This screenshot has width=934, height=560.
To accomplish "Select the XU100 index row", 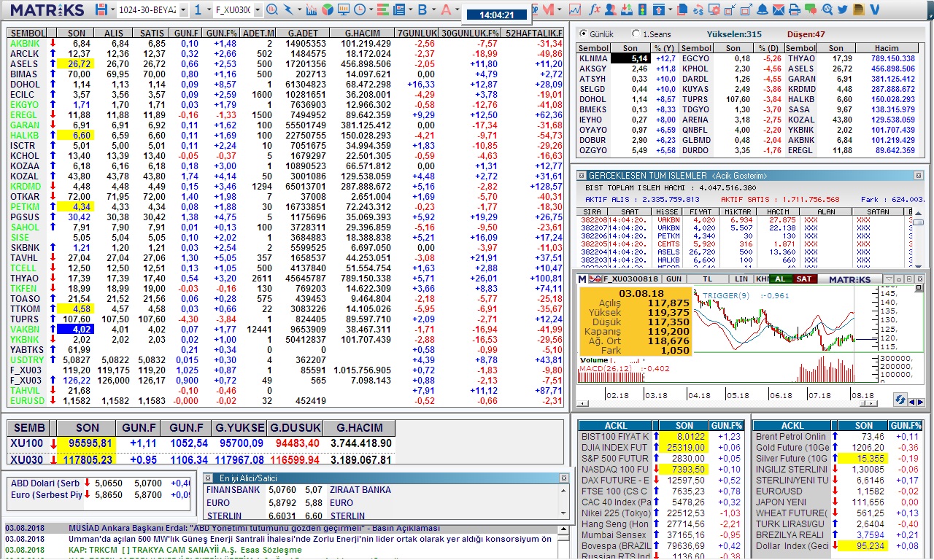I will click(201, 443).
